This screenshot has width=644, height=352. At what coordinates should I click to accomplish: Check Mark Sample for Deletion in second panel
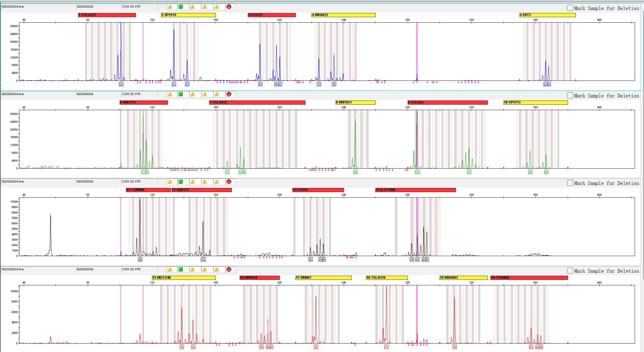pos(570,96)
